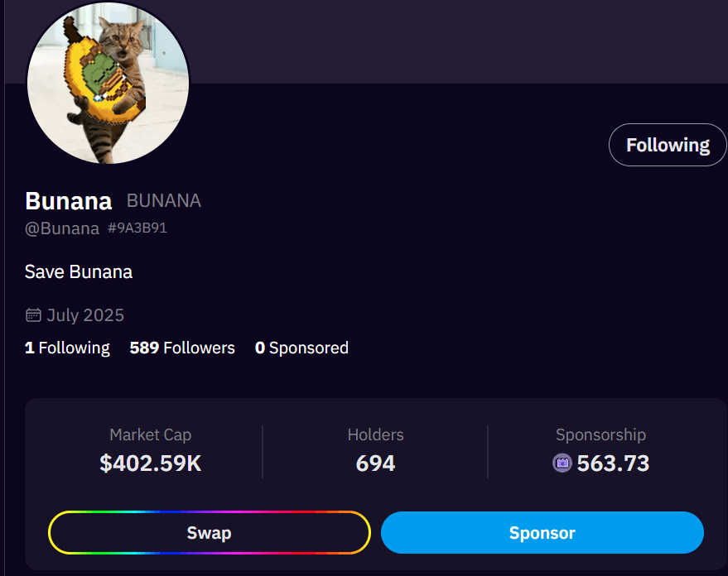The image size is (728, 576).
Task: Click the purple sponsorship coin icon
Action: click(562, 463)
